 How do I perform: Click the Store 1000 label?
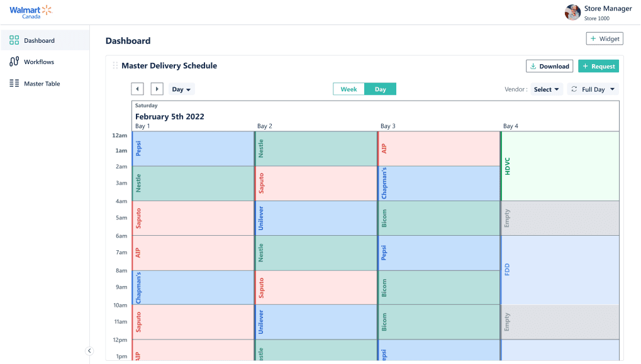[597, 18]
